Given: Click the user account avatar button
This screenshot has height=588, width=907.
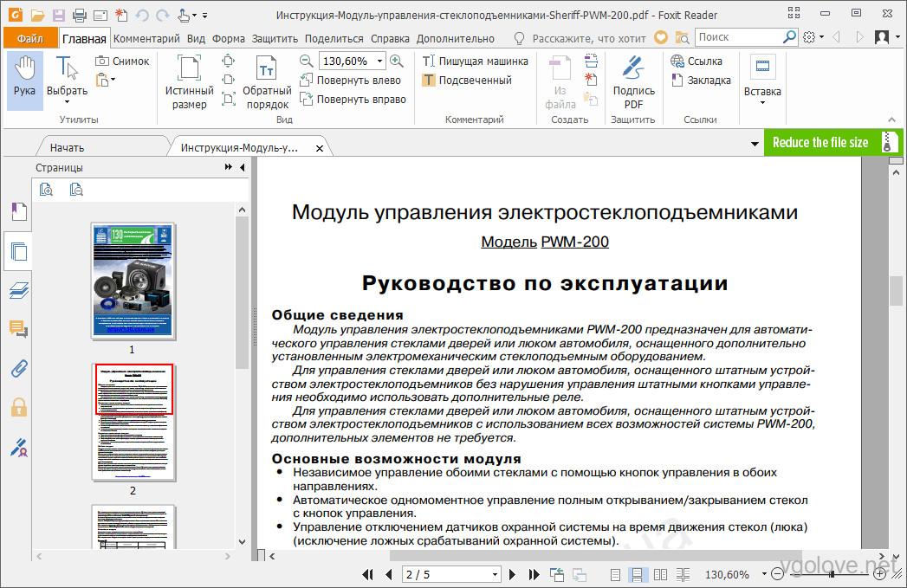Looking at the screenshot, I should 882,37.
